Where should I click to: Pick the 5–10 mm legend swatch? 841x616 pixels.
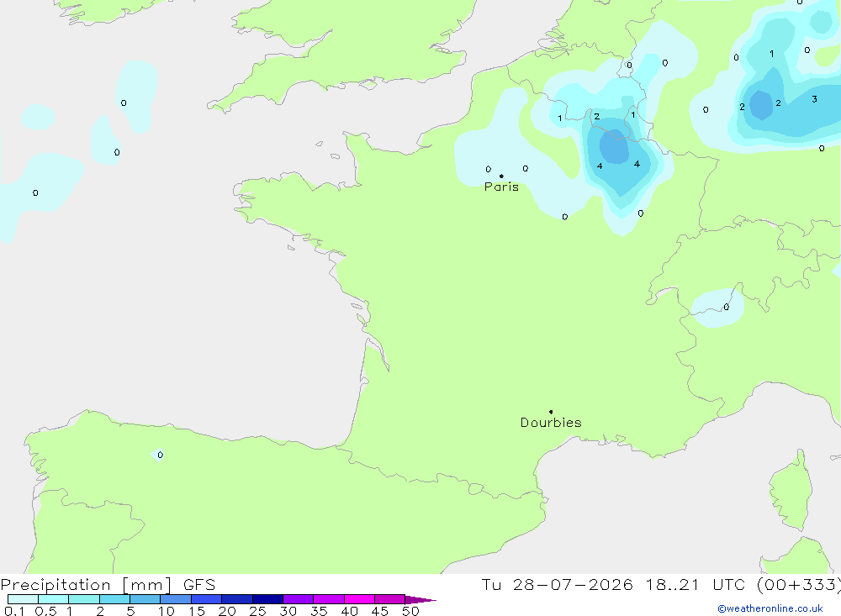(x=145, y=599)
